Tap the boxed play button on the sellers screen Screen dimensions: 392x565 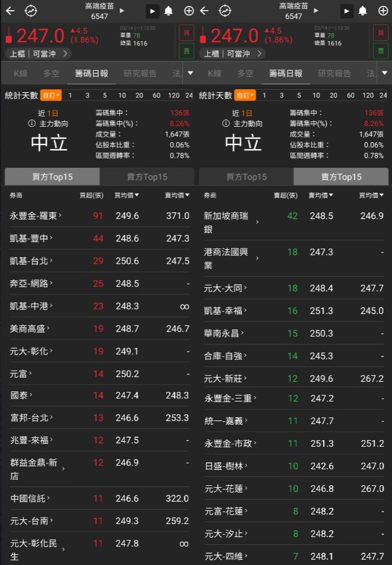(347, 11)
